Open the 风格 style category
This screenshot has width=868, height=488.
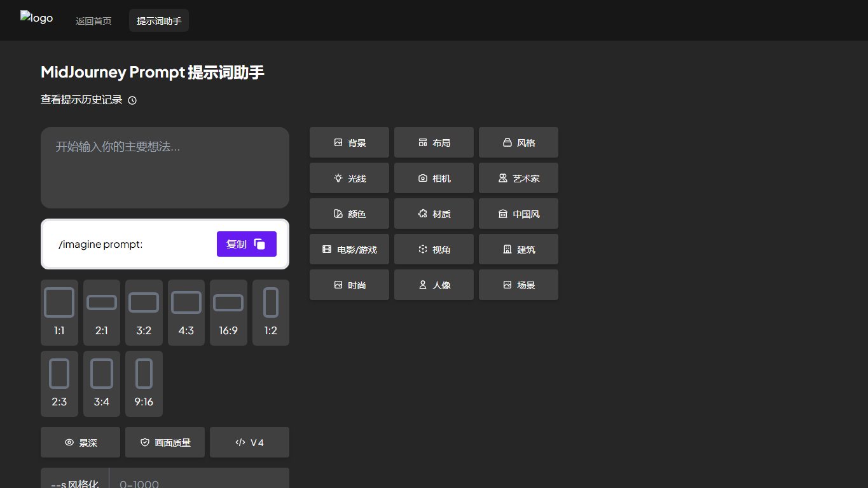pyautogui.click(x=518, y=142)
